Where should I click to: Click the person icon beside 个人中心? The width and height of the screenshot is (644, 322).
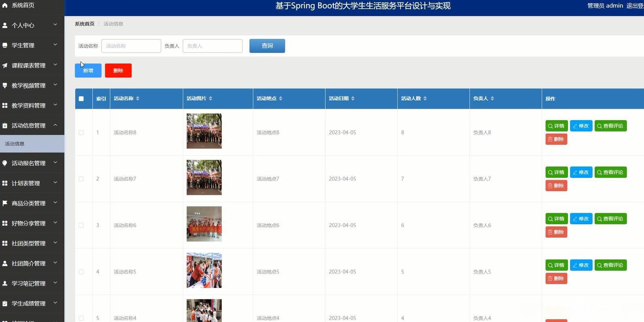tap(5, 25)
